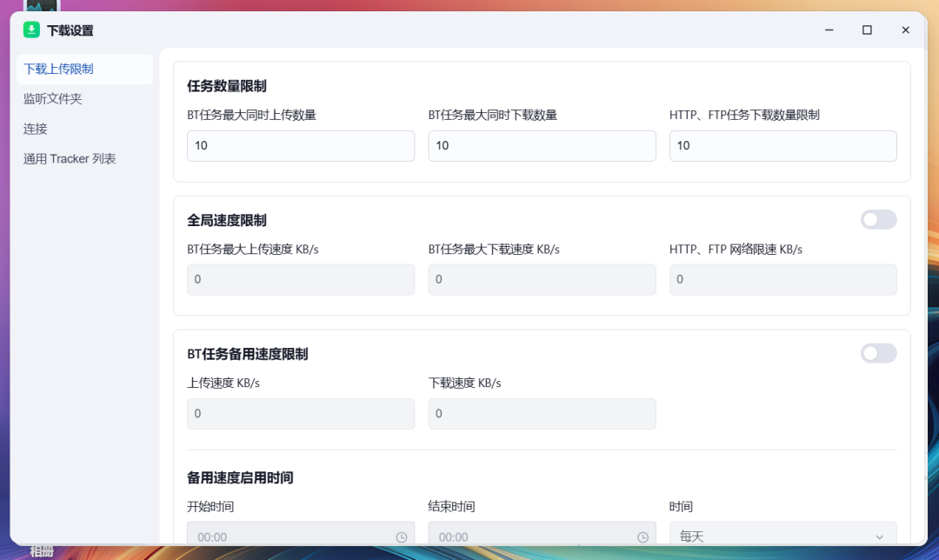Click the BT任务备用速度限制 heading
This screenshot has width=939, height=560.
[x=247, y=354]
